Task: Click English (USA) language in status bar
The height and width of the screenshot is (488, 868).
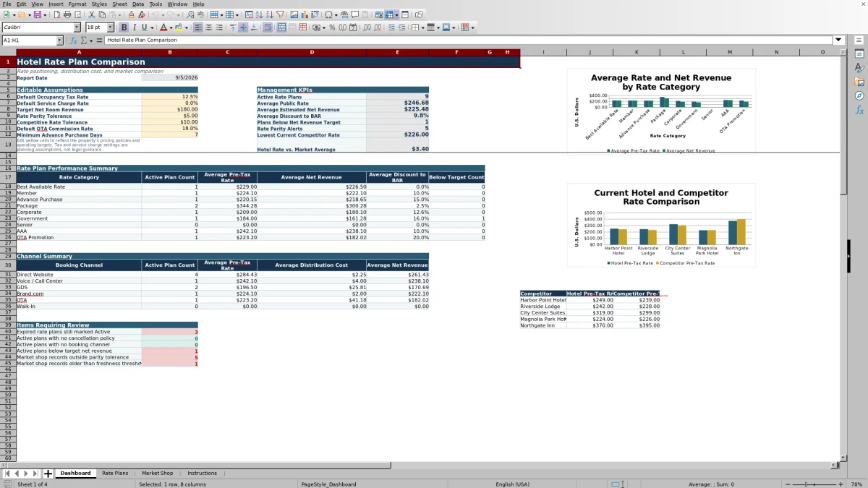Action: [512, 484]
